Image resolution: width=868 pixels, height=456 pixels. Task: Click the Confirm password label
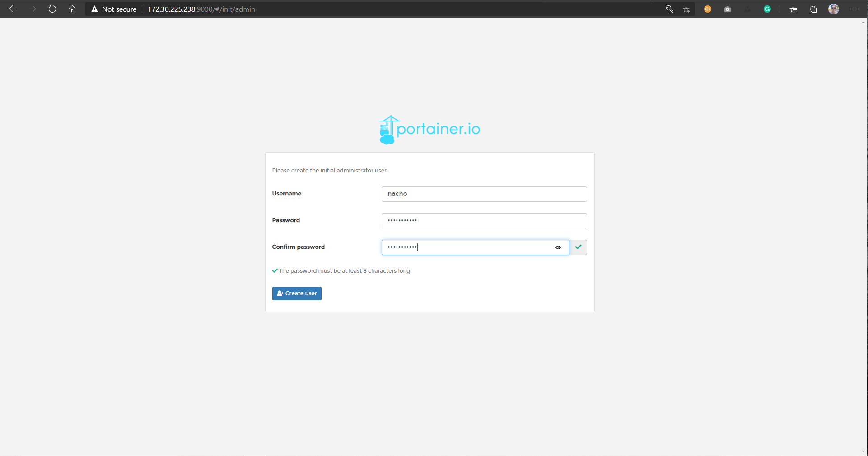tap(298, 247)
